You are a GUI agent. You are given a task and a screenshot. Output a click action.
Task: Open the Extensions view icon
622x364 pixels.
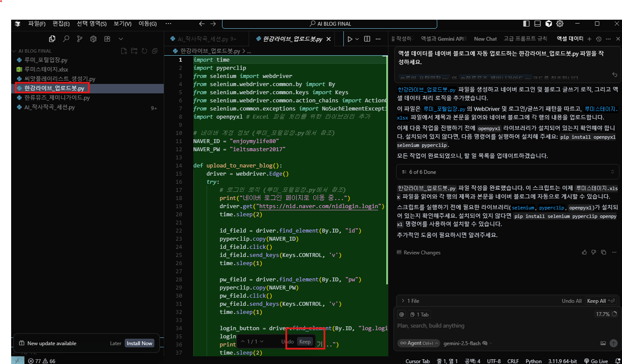pyautogui.click(x=107, y=39)
